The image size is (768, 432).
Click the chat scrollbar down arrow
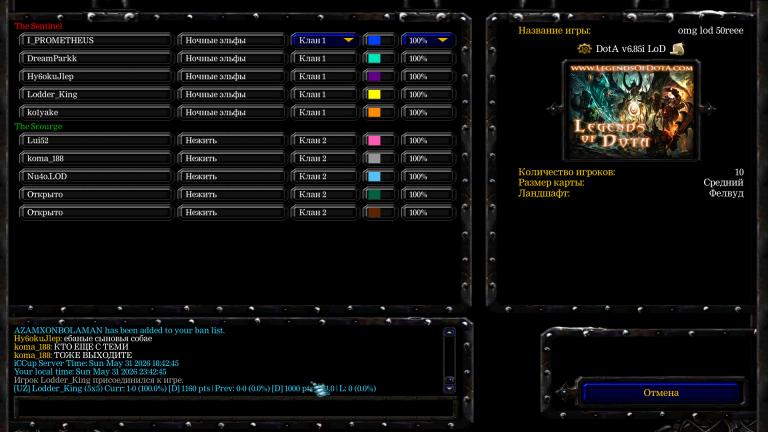(449, 388)
